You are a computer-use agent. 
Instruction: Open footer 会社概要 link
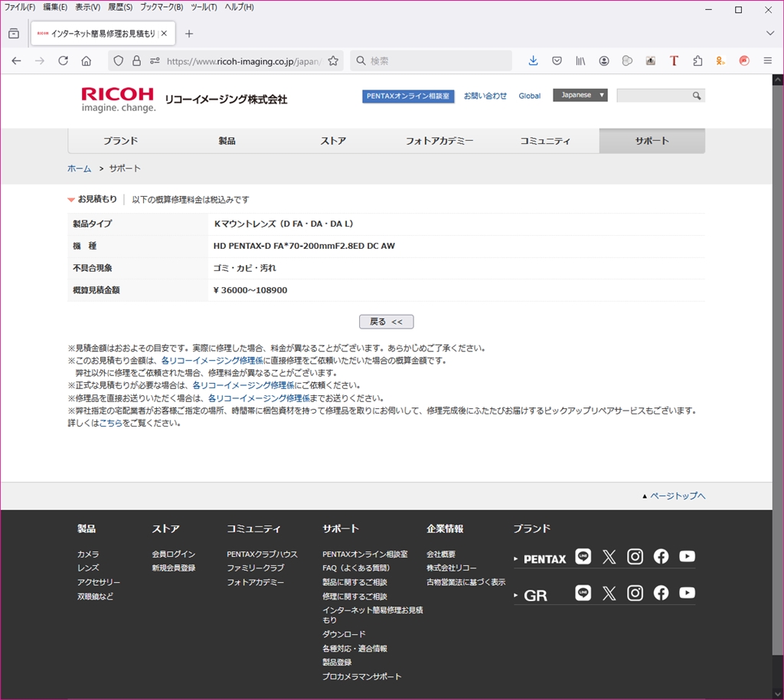441,554
